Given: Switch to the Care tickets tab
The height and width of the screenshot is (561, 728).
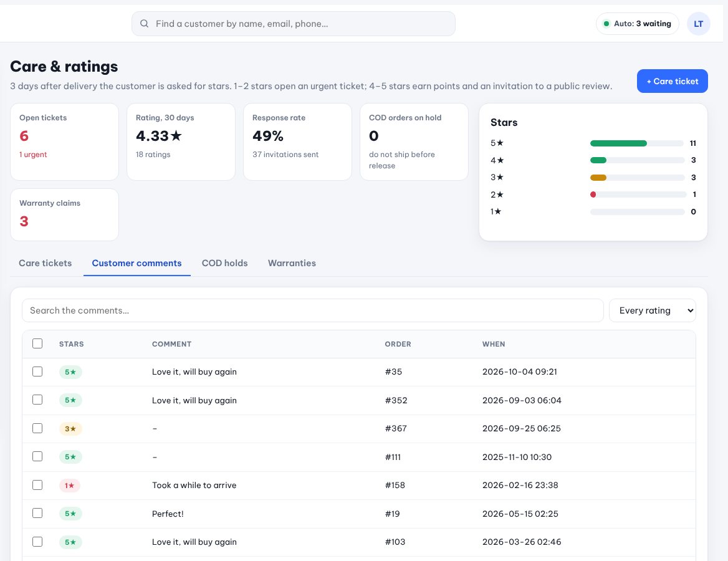Looking at the screenshot, I should (45, 263).
